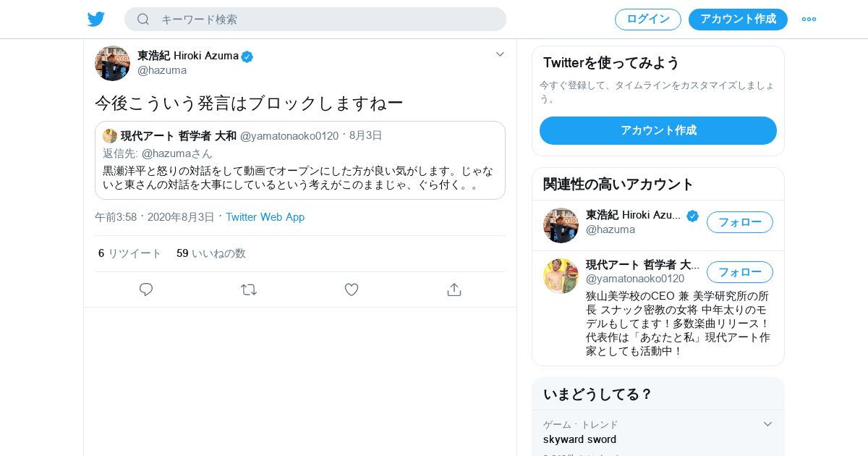Follow 東浩紀 Hiroki Azuma in sidebar

click(739, 222)
